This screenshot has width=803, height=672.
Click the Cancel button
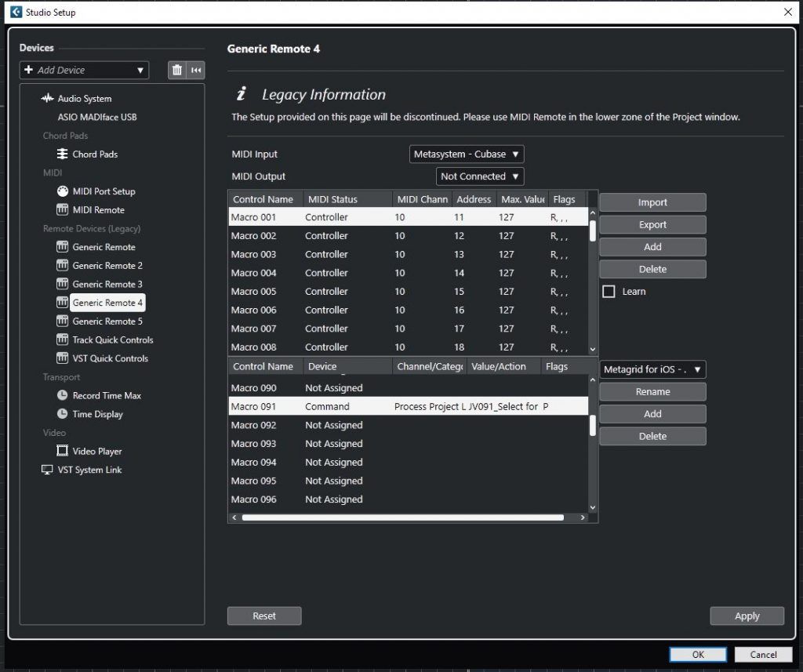click(763, 654)
